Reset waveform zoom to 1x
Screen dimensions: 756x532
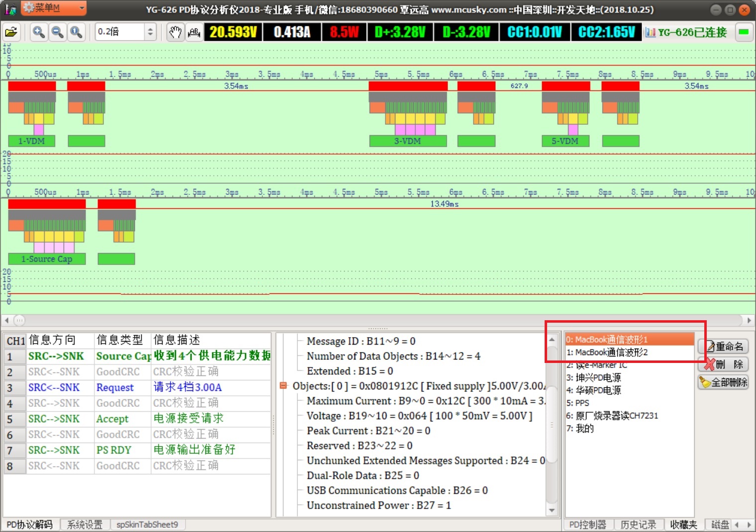click(76, 32)
